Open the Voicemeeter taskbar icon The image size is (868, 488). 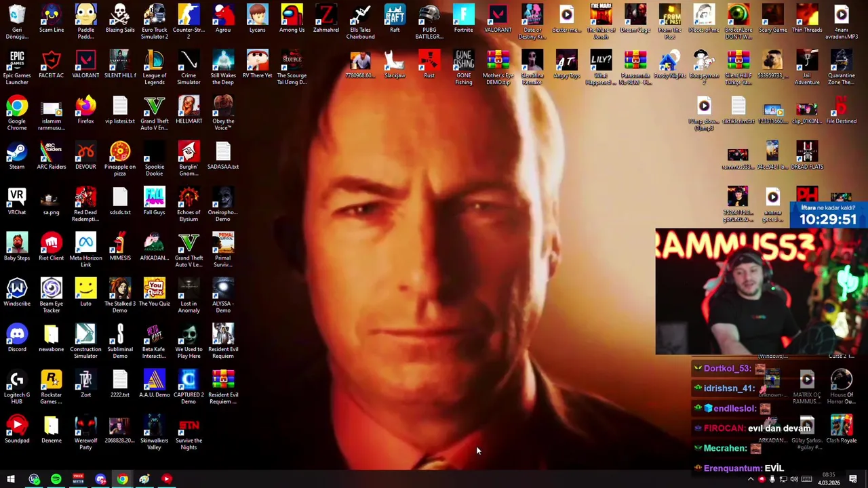click(x=78, y=479)
